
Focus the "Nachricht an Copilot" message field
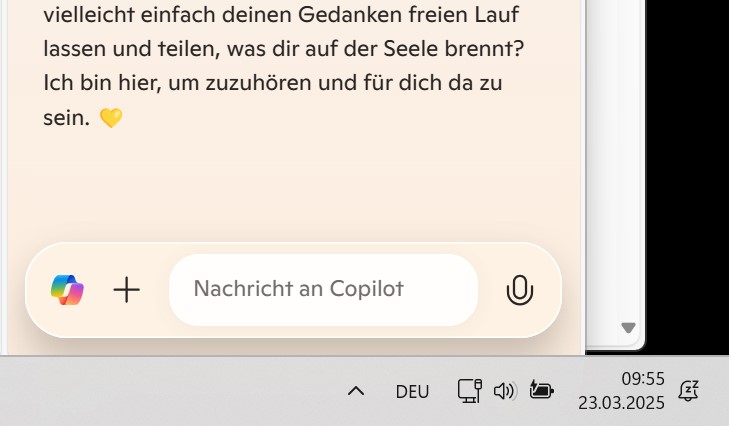(x=323, y=289)
